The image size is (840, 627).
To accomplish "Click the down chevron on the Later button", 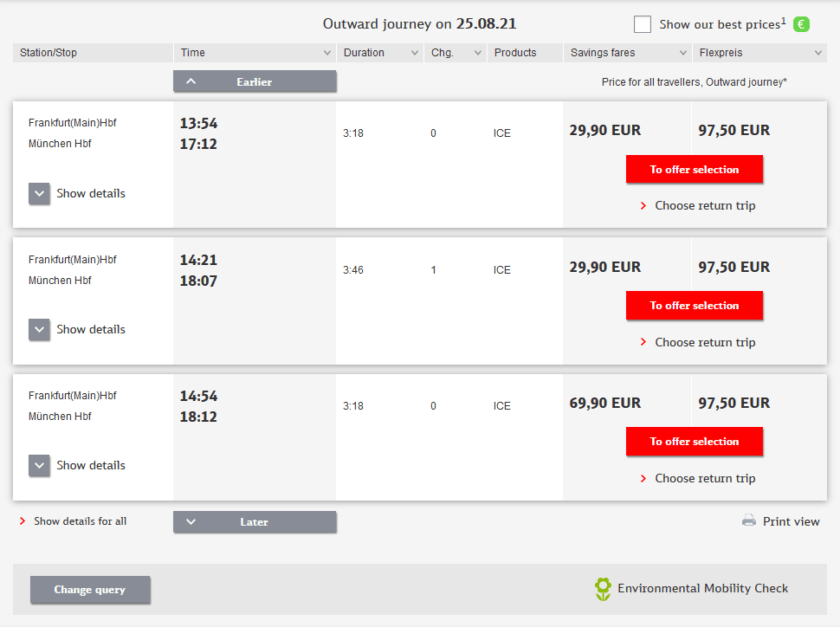I will tap(190, 521).
